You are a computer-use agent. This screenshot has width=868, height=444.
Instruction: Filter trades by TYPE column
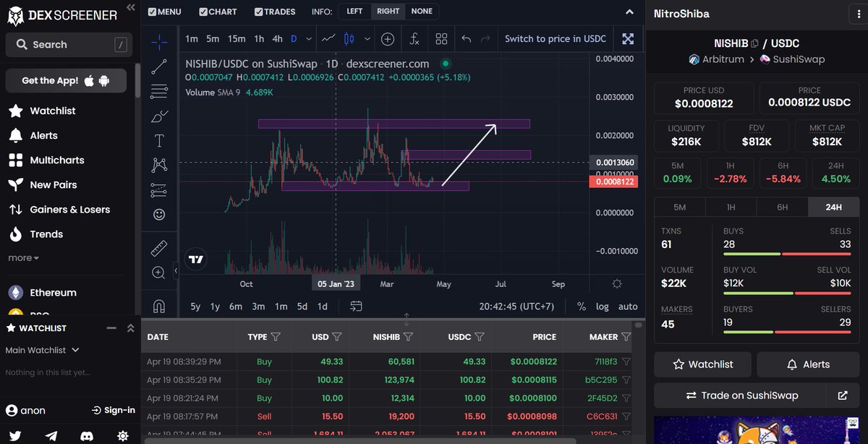click(x=276, y=337)
